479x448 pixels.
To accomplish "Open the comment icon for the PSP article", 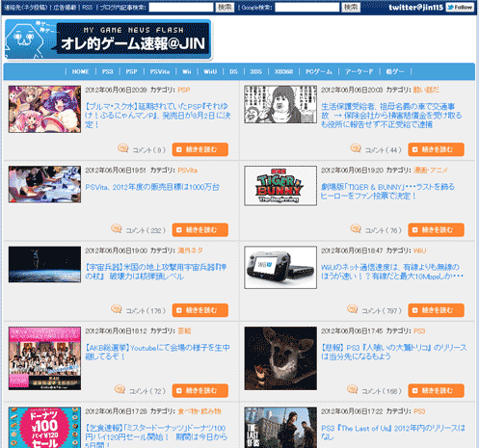I will coord(123,148).
